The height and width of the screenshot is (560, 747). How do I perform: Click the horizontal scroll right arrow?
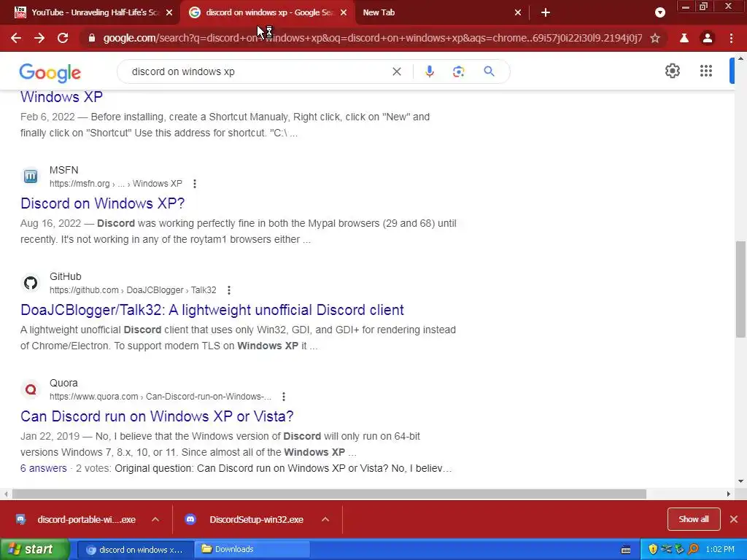(x=729, y=494)
